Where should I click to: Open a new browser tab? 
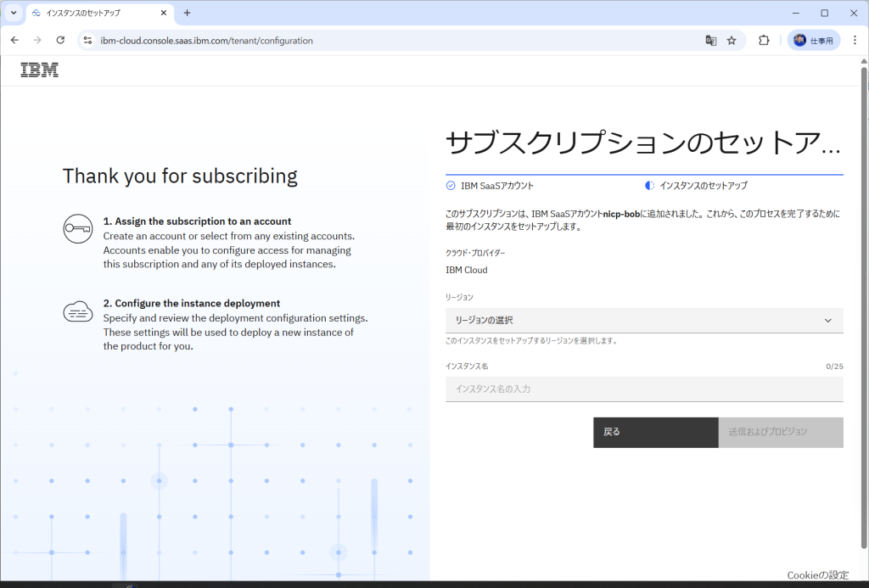point(187,13)
